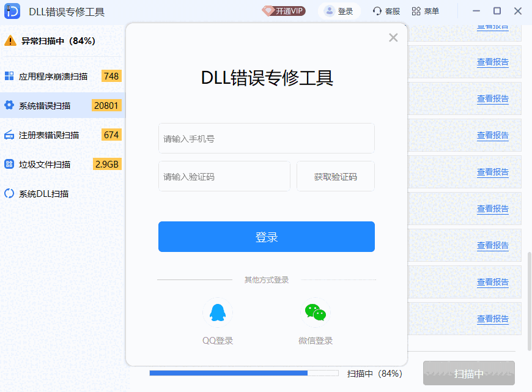Select the QQ登录 penguin icon
The height and width of the screenshot is (392, 532).
[218, 312]
